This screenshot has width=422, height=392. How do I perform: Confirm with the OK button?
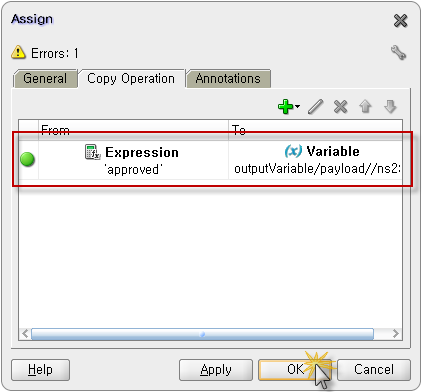click(x=295, y=370)
